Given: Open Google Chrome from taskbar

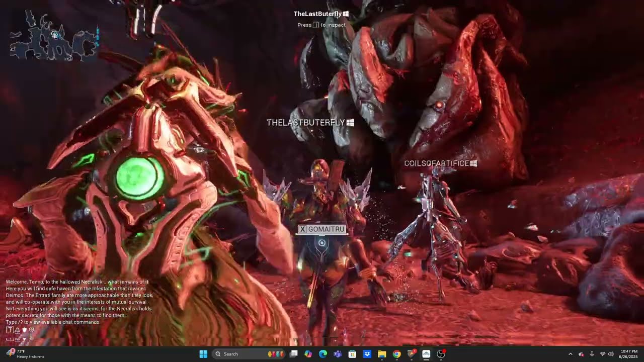Looking at the screenshot, I should click(x=396, y=354).
